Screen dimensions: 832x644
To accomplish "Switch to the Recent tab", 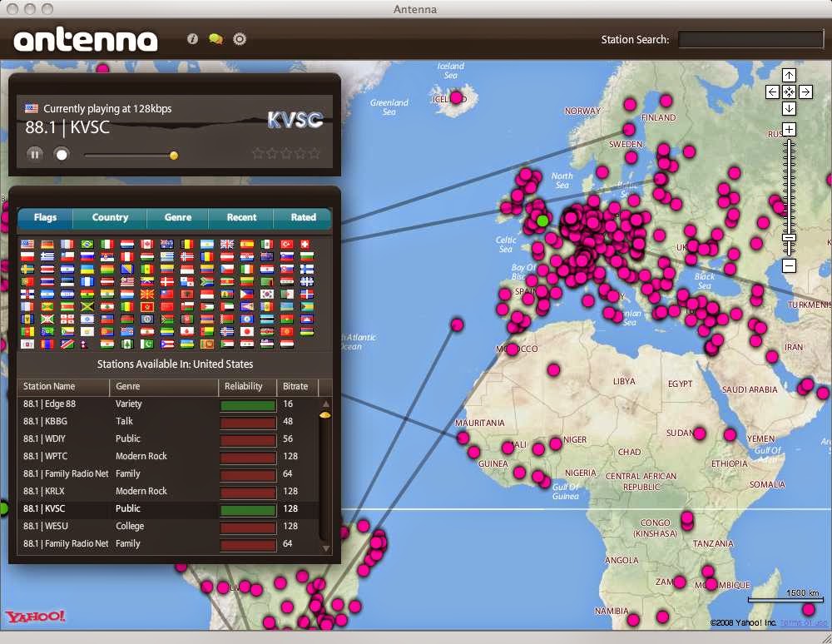I will [x=241, y=218].
